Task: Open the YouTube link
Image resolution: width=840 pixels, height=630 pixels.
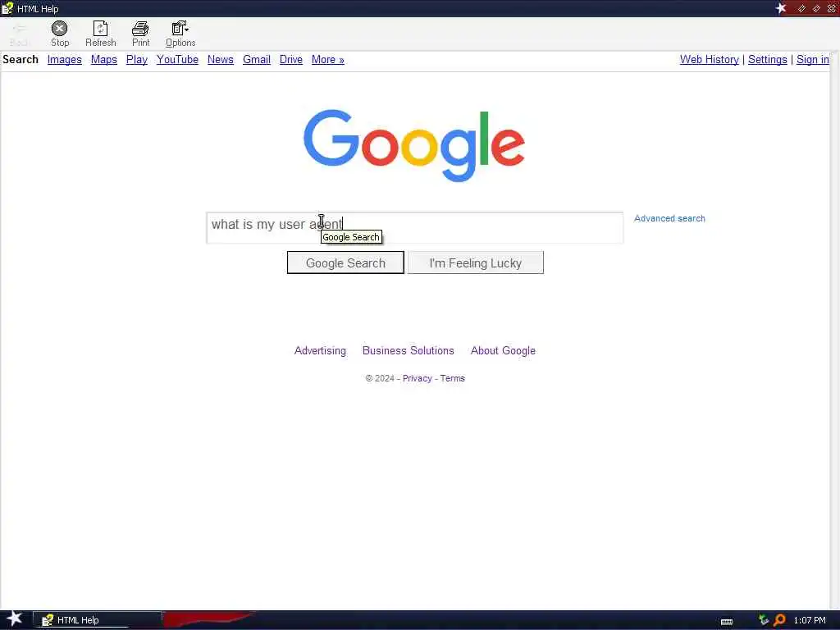Action: pyautogui.click(x=177, y=59)
